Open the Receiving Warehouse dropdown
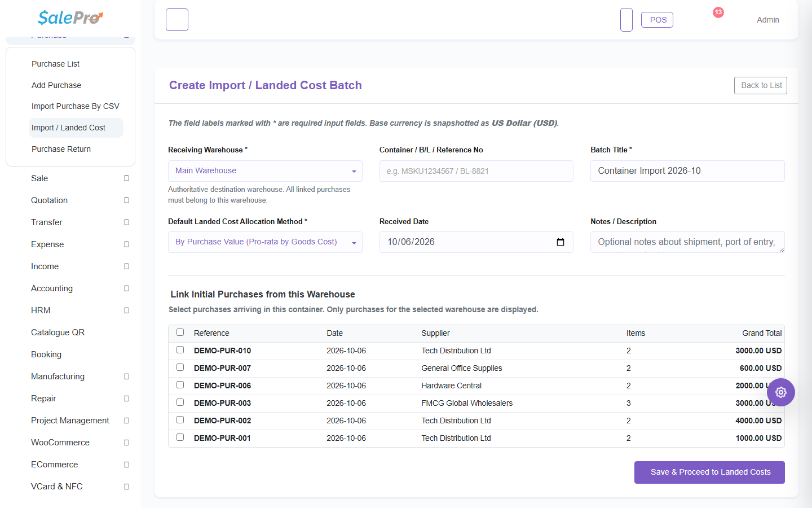 265,171
